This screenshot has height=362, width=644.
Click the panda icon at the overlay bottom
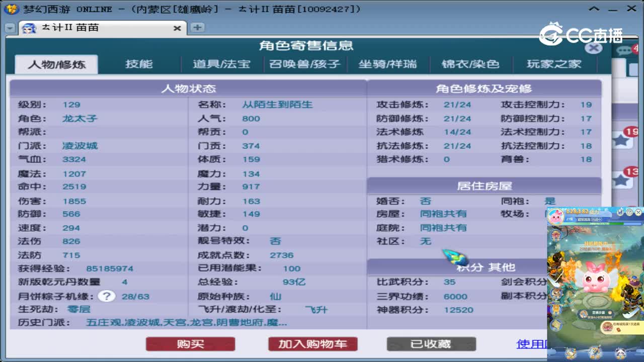621,352
